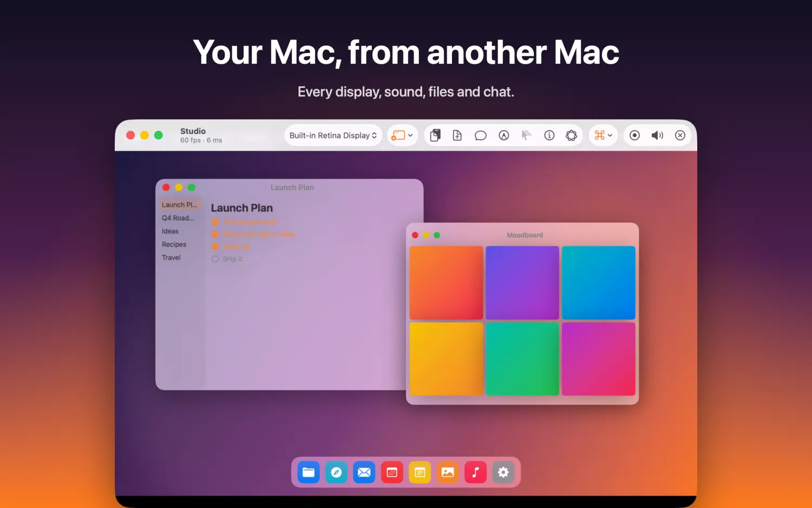Click the Launch Plan heading text

[242, 208]
